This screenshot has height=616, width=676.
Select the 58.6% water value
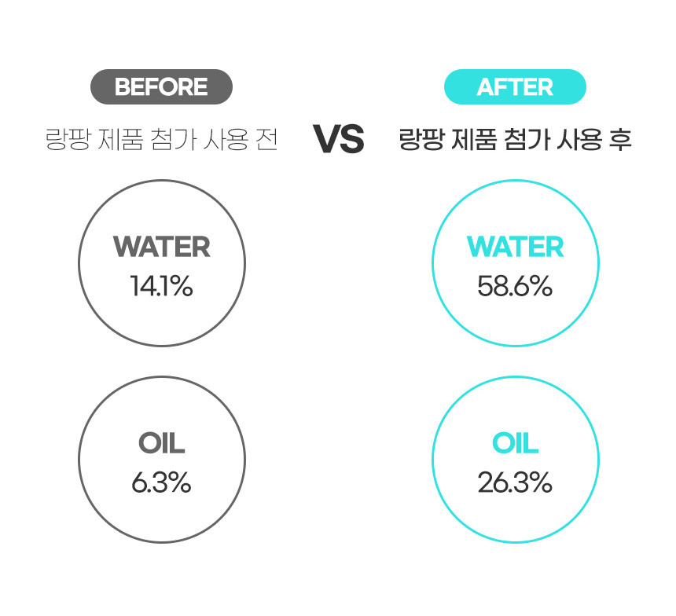coord(515,286)
